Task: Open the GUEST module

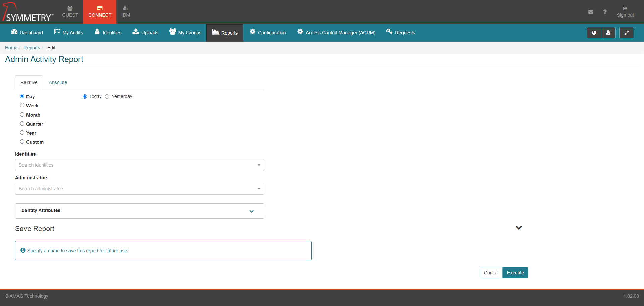Action: click(70, 12)
